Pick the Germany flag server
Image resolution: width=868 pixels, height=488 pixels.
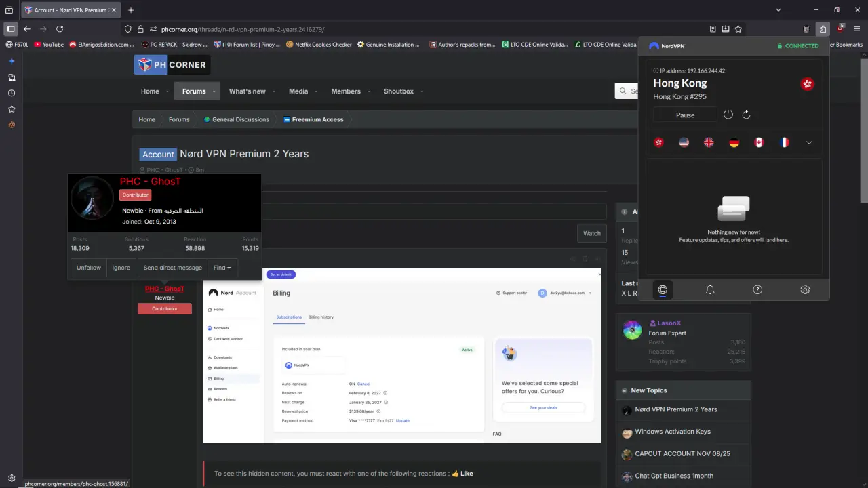click(734, 142)
